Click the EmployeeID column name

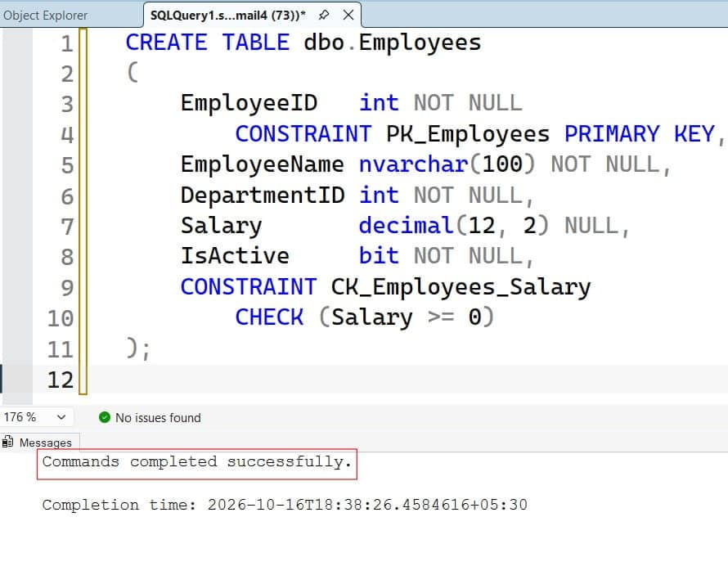click(x=249, y=103)
